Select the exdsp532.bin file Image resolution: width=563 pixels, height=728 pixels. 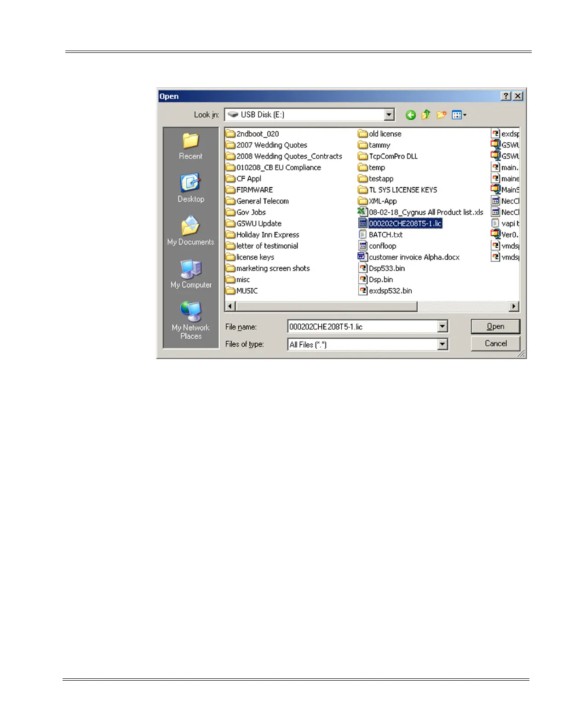(385, 291)
